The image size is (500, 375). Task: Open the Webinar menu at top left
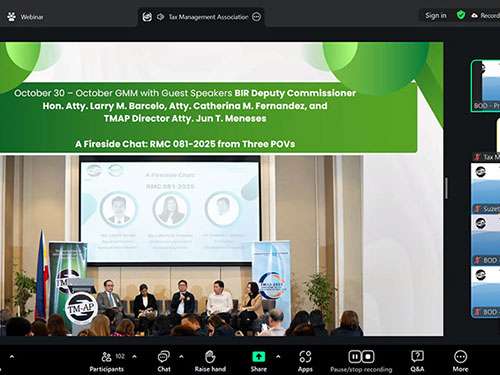[25, 17]
